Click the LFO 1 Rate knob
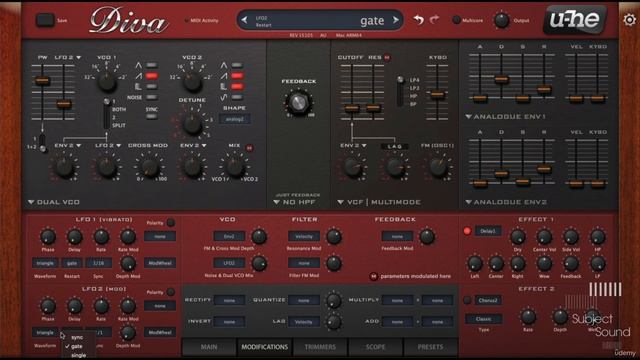The height and width of the screenshot is (360, 640). click(101, 236)
